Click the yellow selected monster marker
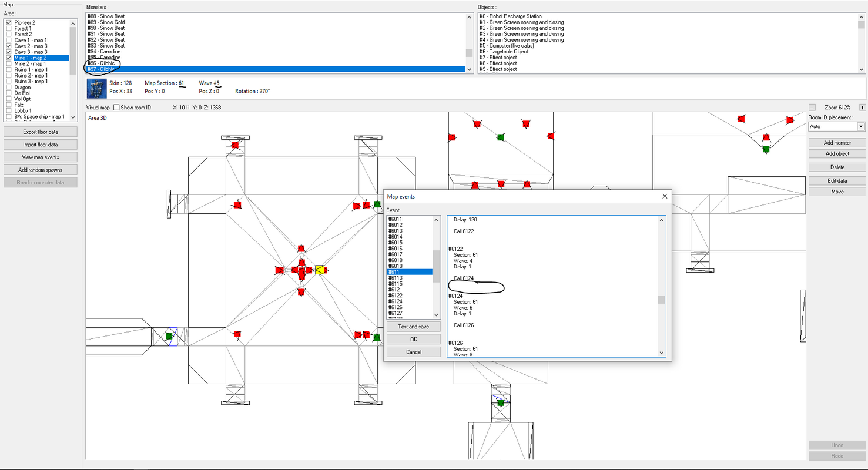This screenshot has width=868, height=470. (320, 270)
